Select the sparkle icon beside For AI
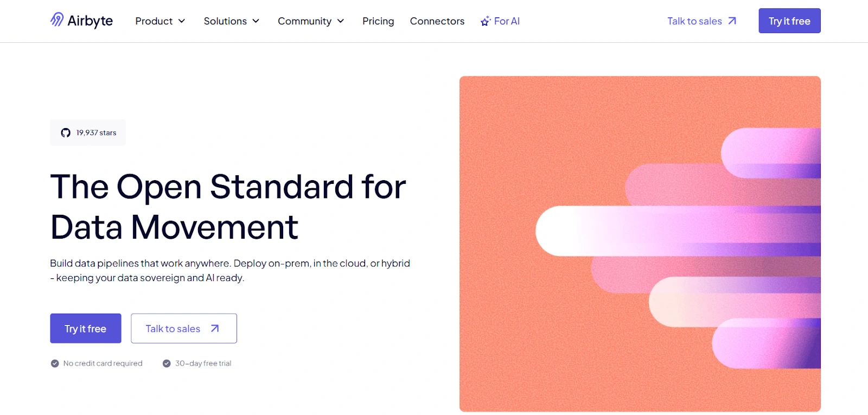Viewport: 868px width, 415px height. point(484,21)
